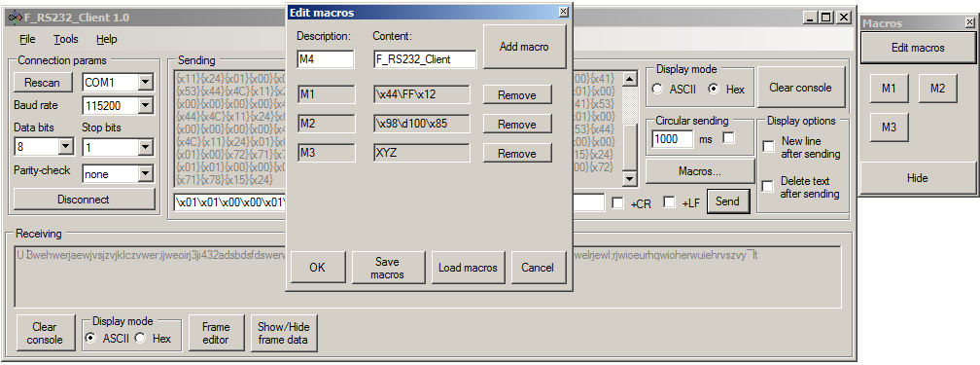
Task: Click Load macros button
Action: [468, 268]
